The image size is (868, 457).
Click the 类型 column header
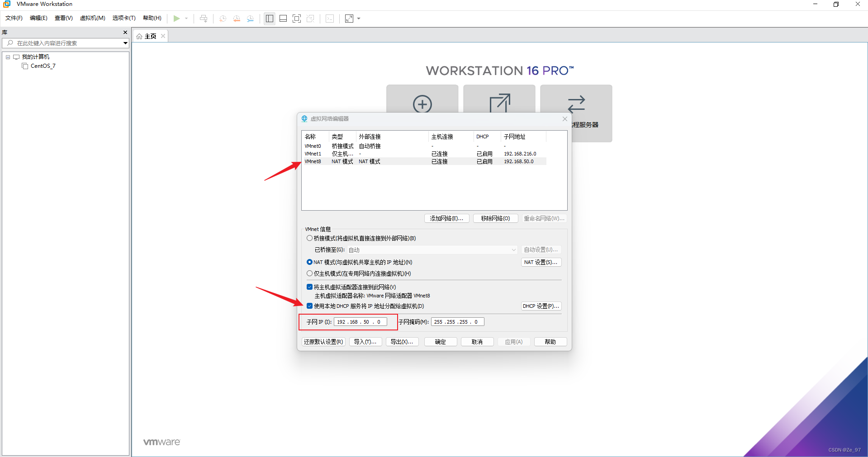342,137
